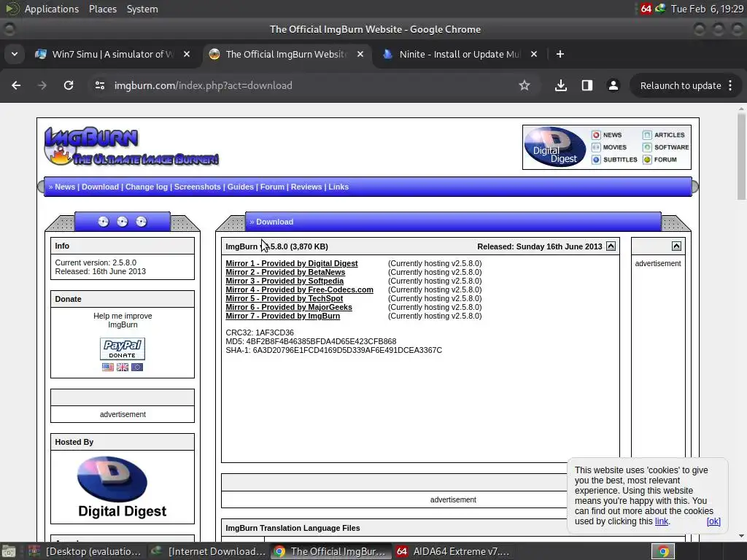Click the address bar URL
Screen dimensions: 747x560
(203, 85)
